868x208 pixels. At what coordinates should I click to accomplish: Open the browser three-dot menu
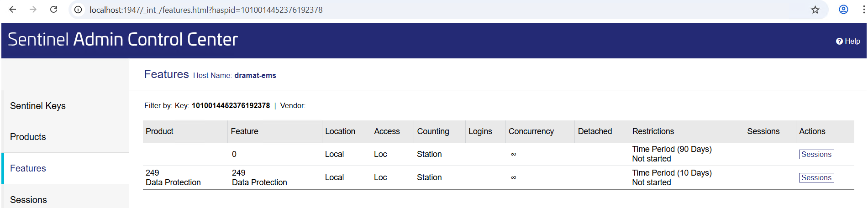tap(863, 10)
